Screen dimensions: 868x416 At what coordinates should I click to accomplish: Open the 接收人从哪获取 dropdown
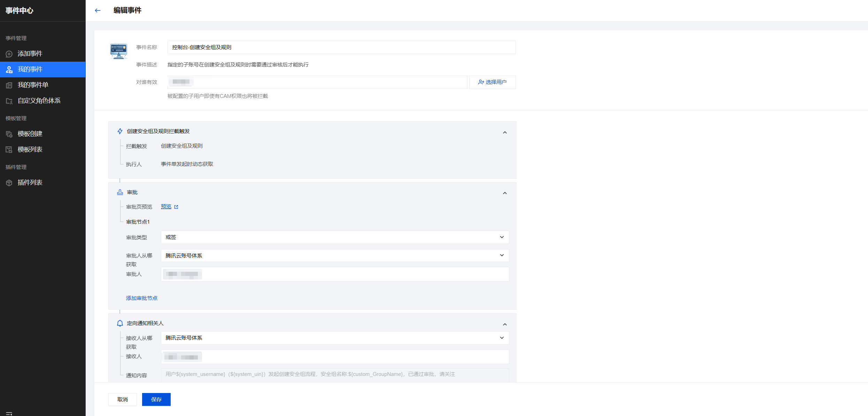coord(334,338)
